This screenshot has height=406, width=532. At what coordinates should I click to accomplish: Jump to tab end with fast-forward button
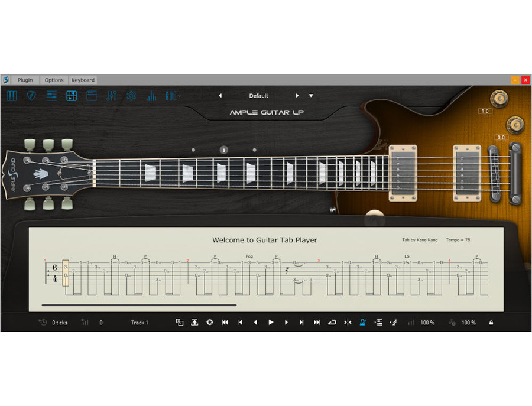317,322
